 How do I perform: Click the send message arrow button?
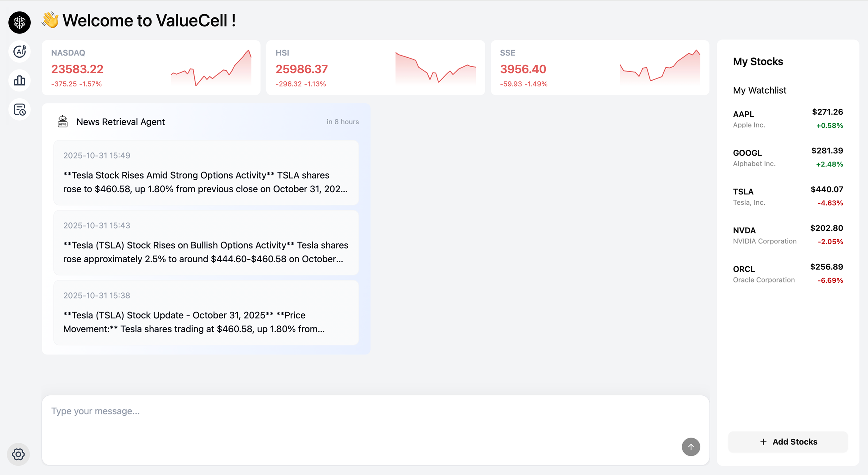pyautogui.click(x=691, y=447)
